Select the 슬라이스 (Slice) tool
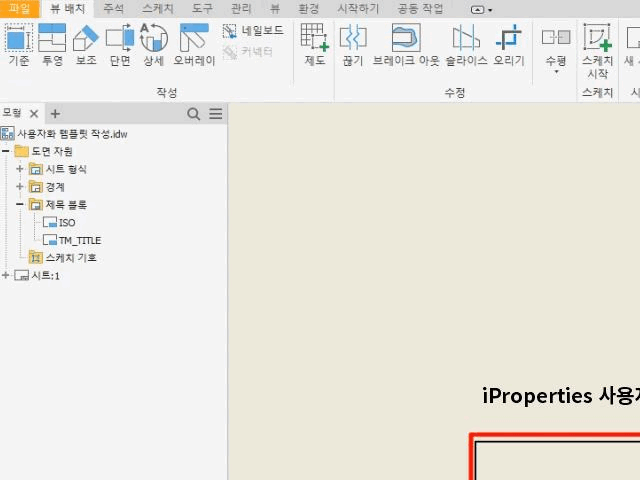 [466, 44]
